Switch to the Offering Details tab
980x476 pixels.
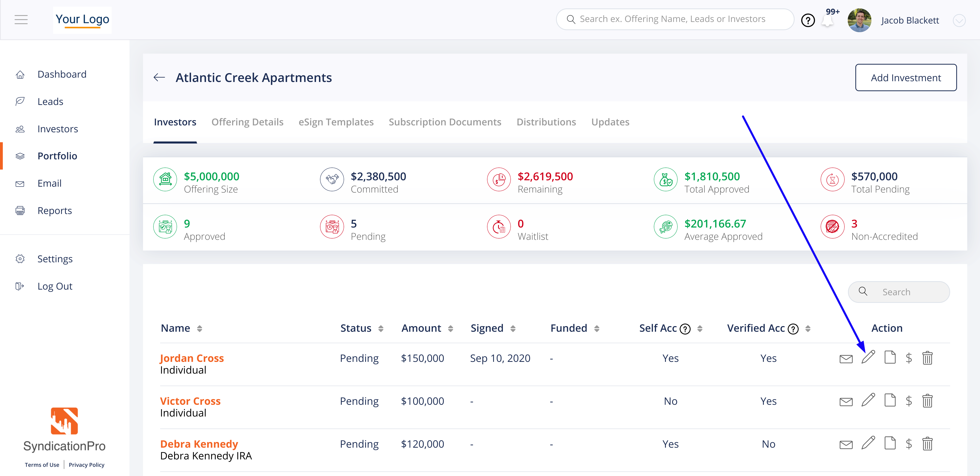tap(247, 122)
